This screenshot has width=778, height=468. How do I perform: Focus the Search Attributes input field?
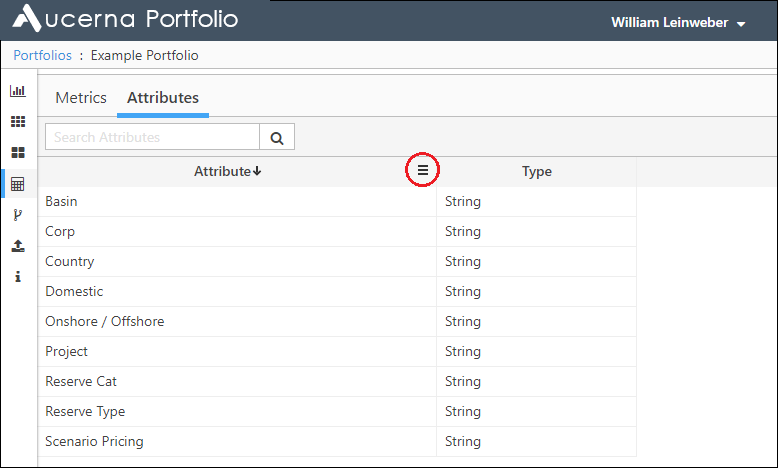[x=152, y=137]
